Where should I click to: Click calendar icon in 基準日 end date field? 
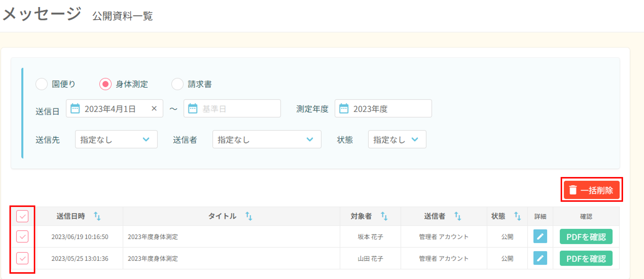coord(193,109)
